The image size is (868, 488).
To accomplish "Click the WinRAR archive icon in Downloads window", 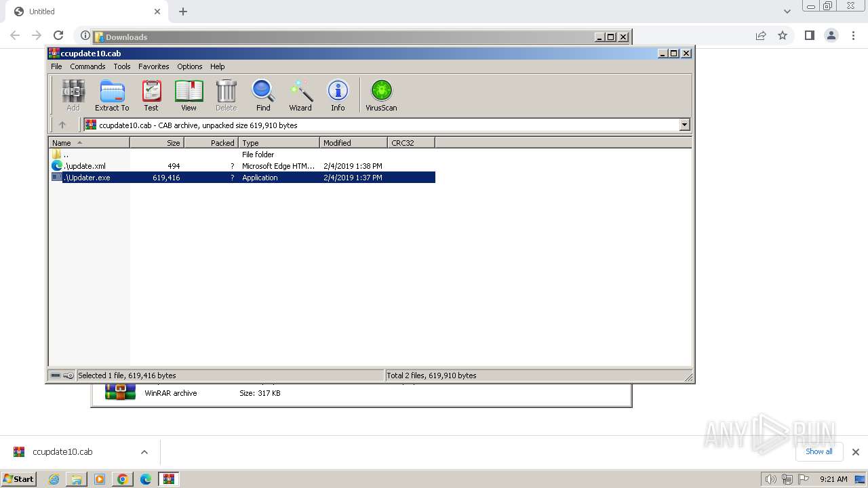I will [120, 392].
